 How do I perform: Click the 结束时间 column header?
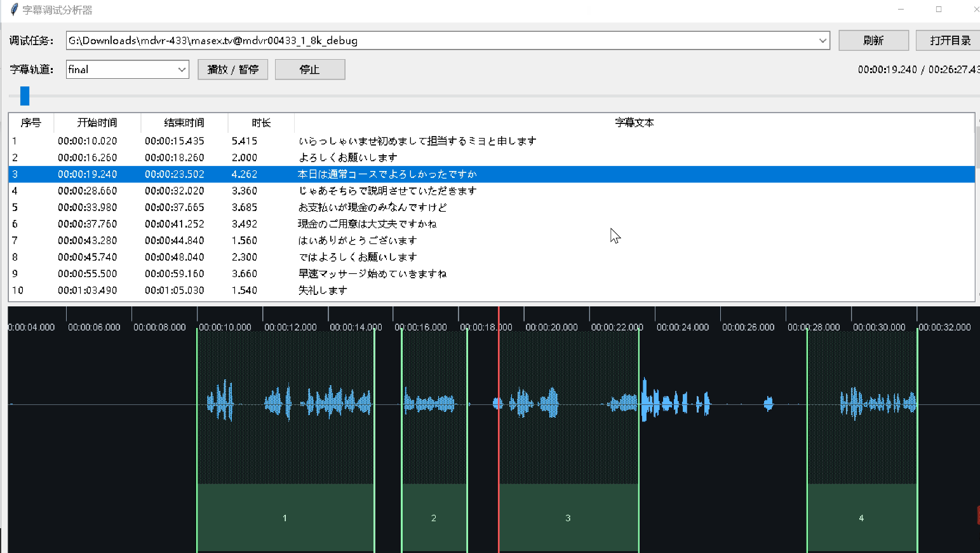pyautogui.click(x=184, y=123)
